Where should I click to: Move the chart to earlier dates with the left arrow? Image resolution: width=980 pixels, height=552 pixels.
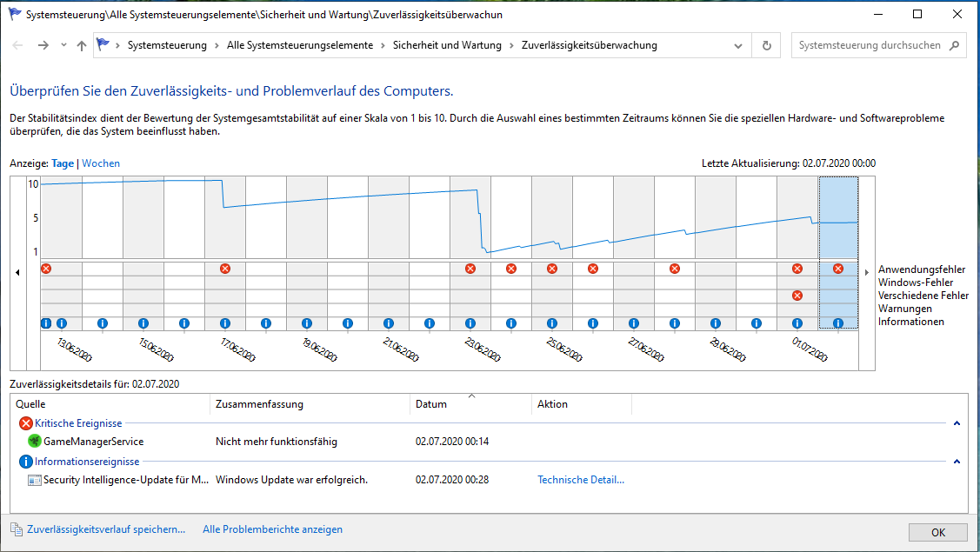tap(17, 273)
